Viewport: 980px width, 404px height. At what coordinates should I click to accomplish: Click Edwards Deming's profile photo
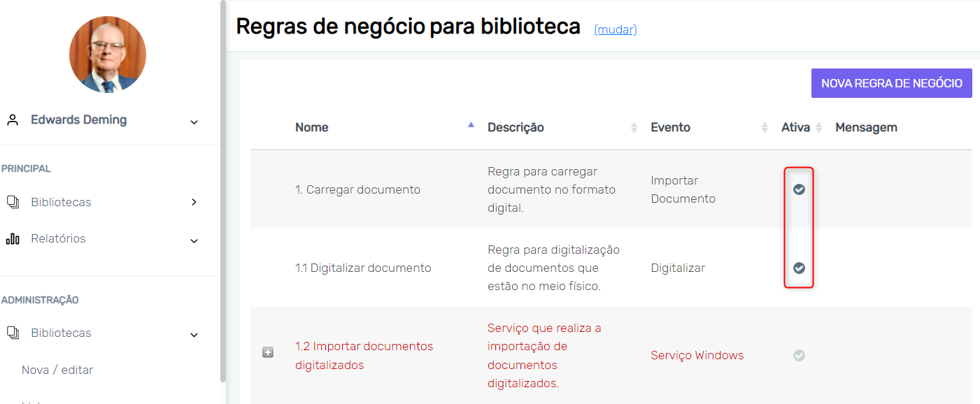(x=108, y=55)
